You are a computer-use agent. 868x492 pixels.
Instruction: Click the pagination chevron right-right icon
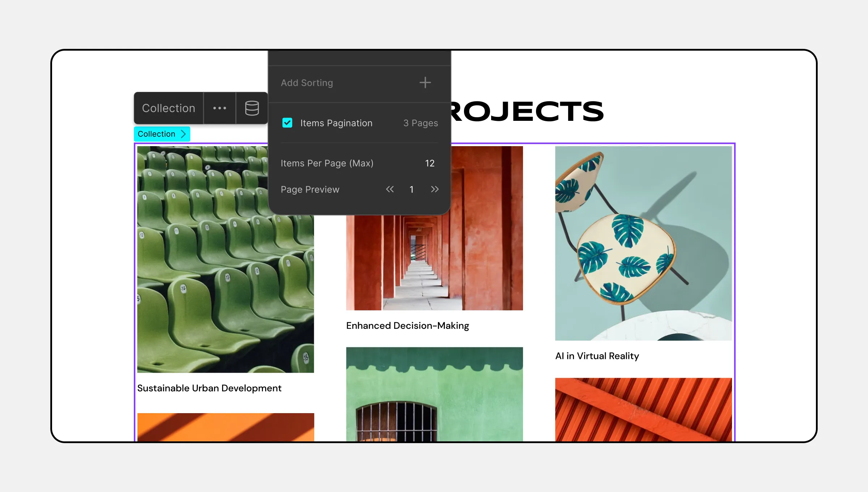pos(435,189)
